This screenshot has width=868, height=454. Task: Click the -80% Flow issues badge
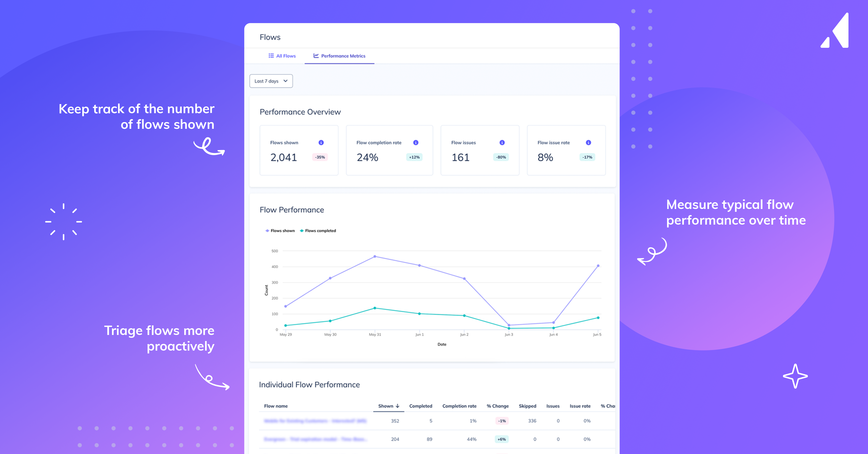[x=501, y=157]
